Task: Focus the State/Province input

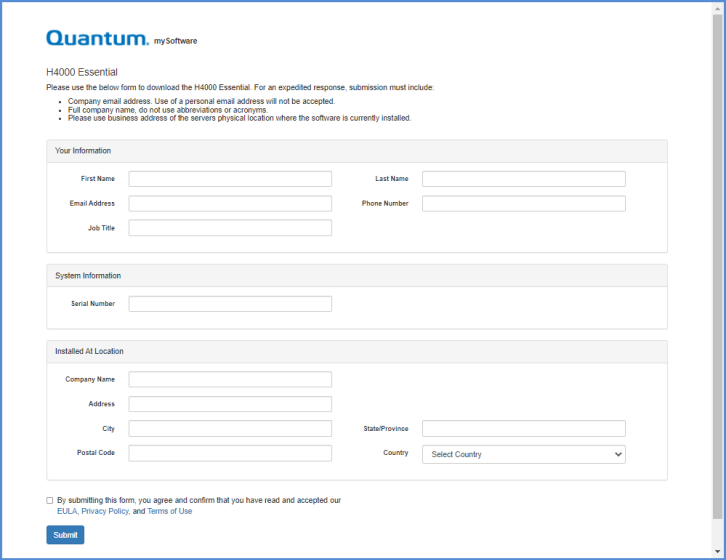Action: click(x=524, y=428)
